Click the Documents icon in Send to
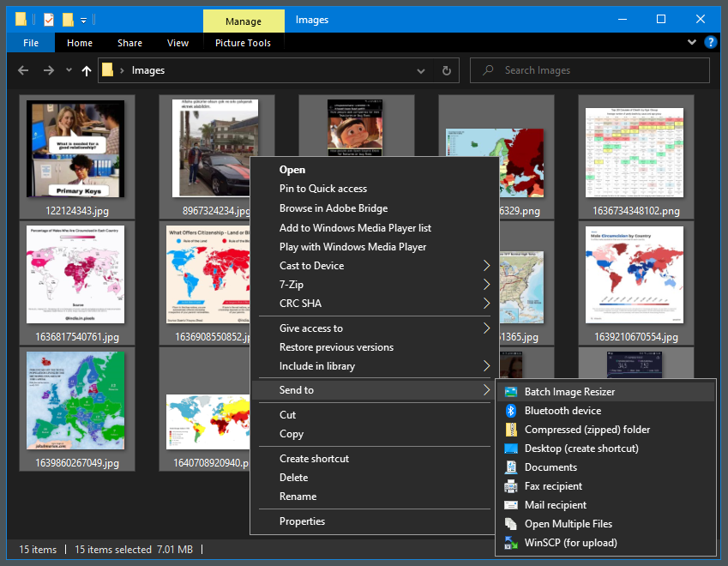 click(x=511, y=467)
